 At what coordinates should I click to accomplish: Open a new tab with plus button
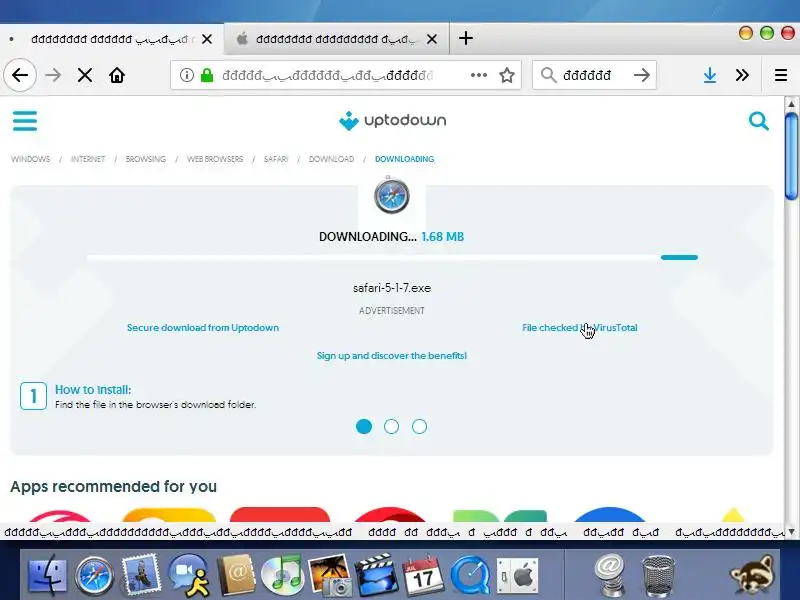pos(465,38)
